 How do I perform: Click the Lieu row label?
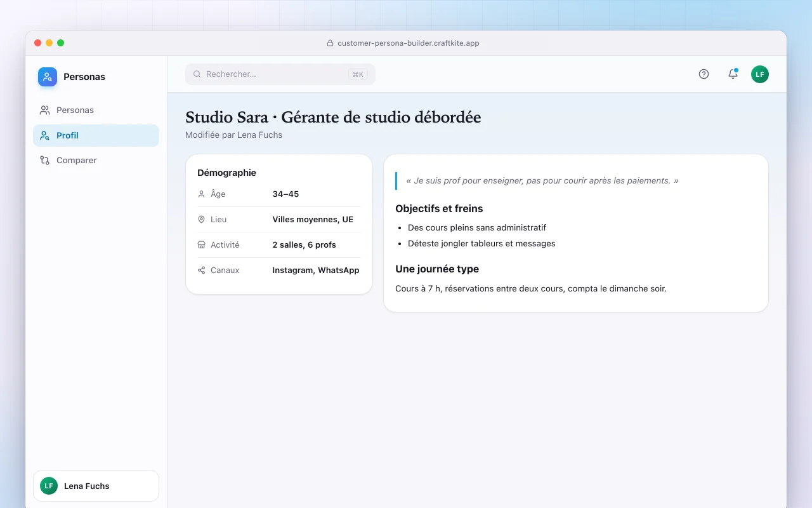[x=218, y=220]
